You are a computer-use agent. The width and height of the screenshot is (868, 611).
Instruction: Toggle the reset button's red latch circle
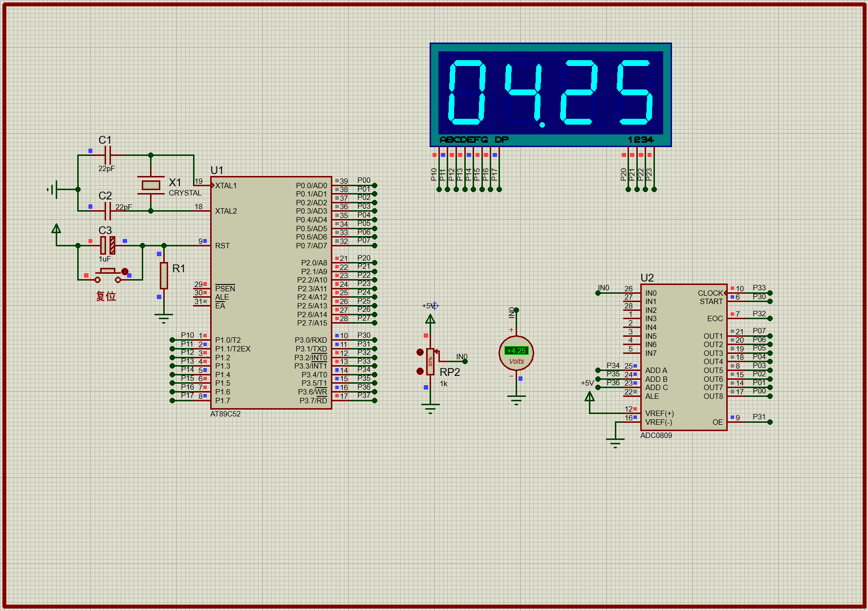[125, 271]
